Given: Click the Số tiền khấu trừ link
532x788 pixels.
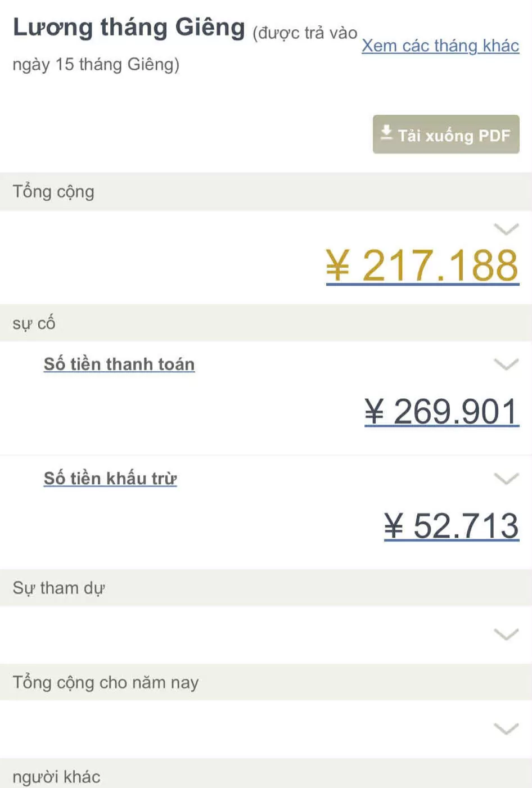Looking at the screenshot, I should [x=110, y=479].
